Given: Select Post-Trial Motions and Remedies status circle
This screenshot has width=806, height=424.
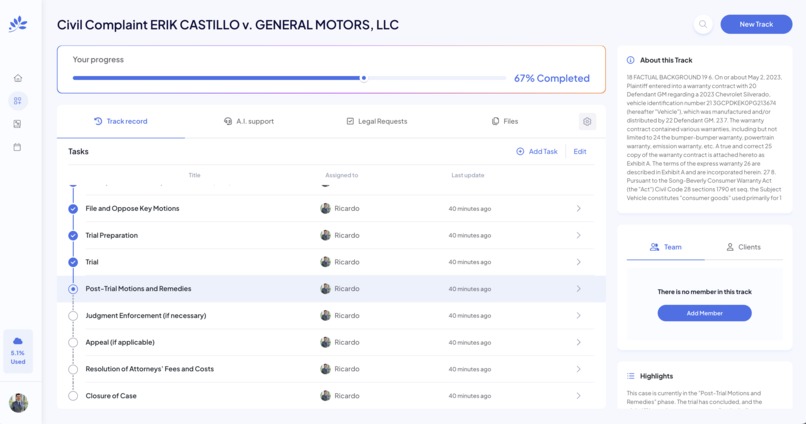Looking at the screenshot, I should 73,289.
